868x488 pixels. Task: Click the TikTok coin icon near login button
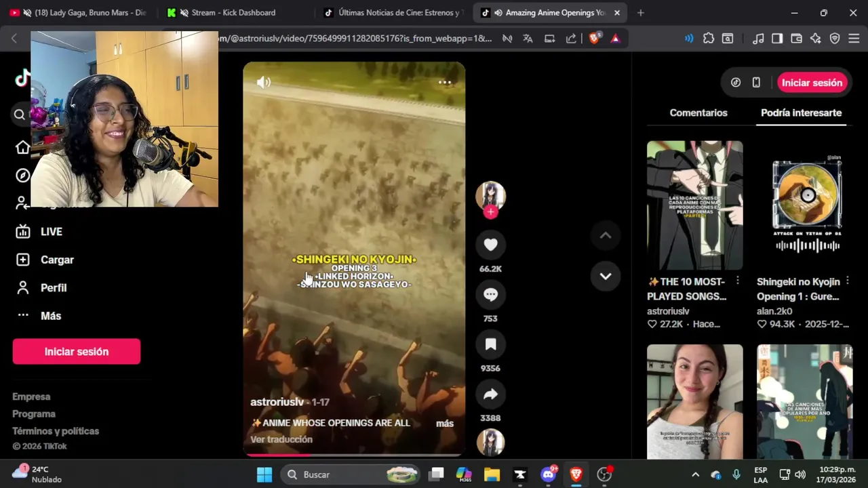click(x=736, y=83)
